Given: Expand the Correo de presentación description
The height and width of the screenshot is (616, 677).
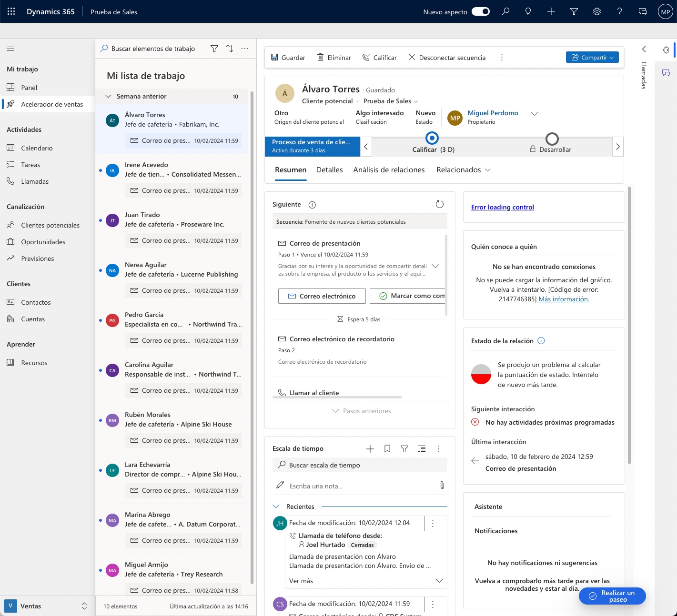Looking at the screenshot, I should pyautogui.click(x=435, y=266).
